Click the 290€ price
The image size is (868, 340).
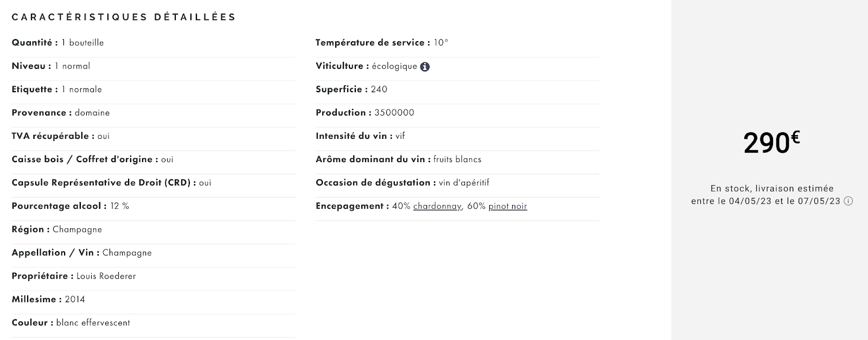coord(771,143)
